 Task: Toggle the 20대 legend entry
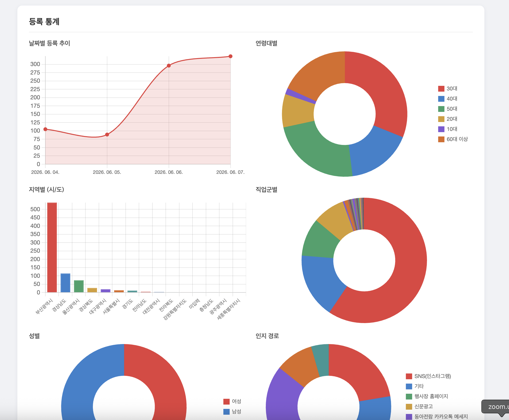point(447,119)
